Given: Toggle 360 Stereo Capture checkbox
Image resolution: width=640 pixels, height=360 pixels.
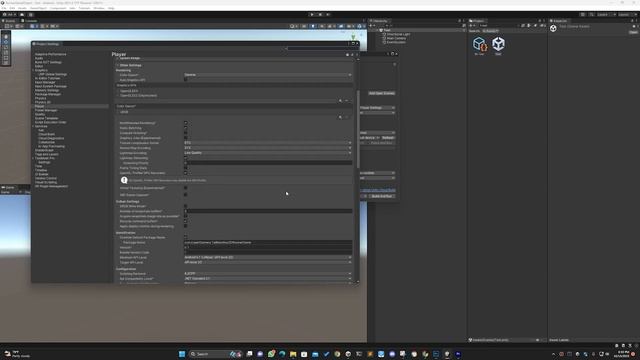Looking at the screenshot, I should coord(186,195).
